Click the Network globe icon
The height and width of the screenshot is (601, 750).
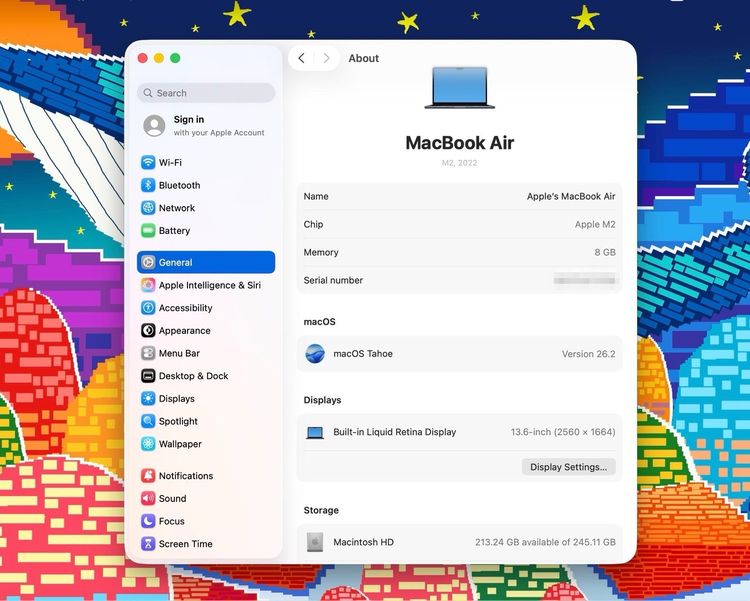[148, 208]
